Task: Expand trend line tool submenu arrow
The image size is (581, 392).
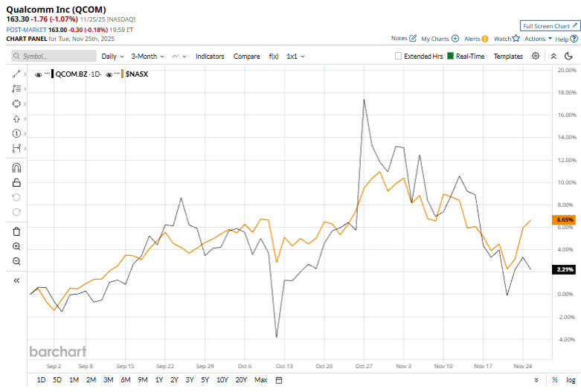Action: (25, 74)
